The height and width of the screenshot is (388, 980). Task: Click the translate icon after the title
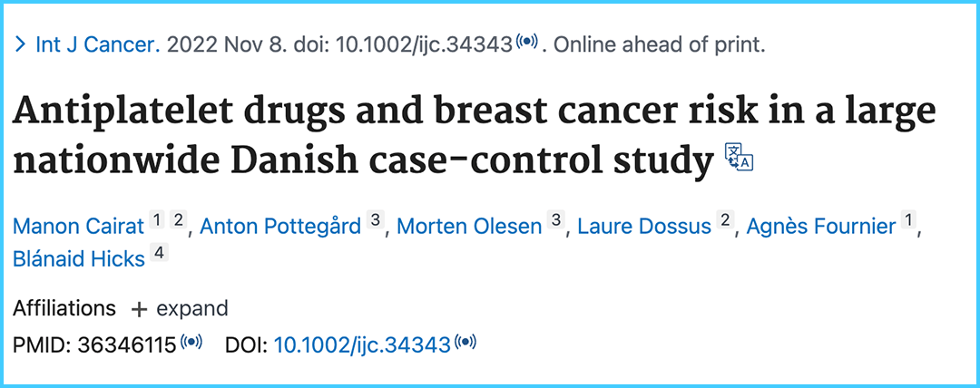pos(740,157)
